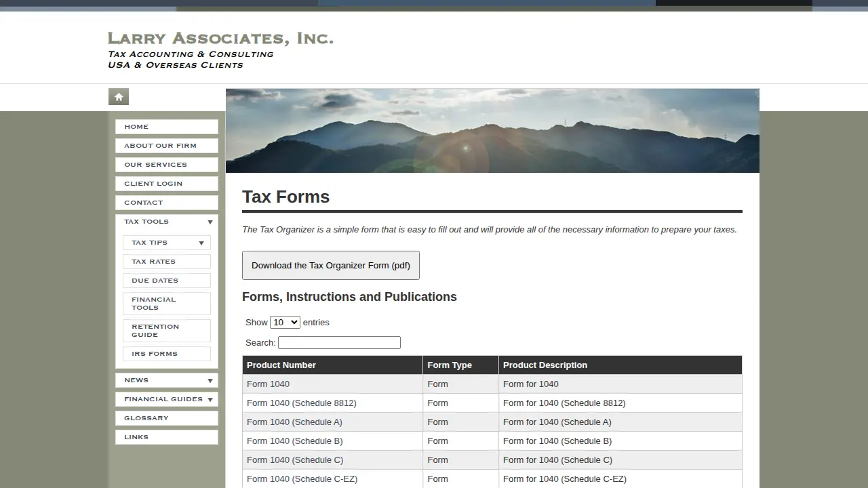Click the 'Tax Forms' page heading
868x488 pixels.
tap(285, 197)
